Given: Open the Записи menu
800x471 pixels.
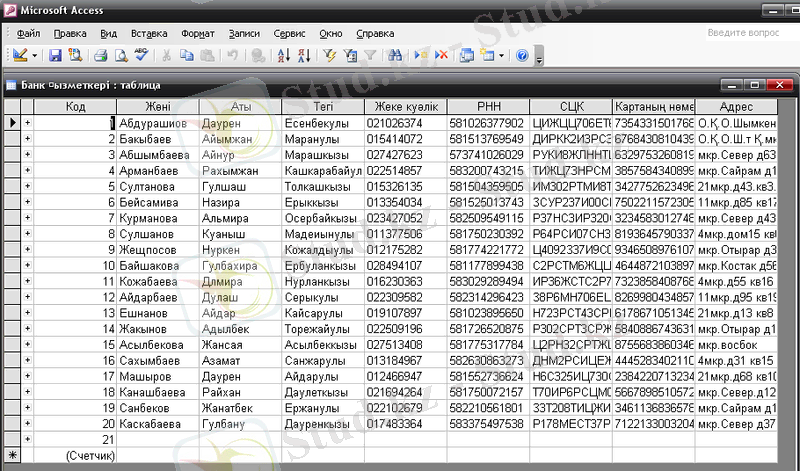Looking at the screenshot, I should coord(253,32).
